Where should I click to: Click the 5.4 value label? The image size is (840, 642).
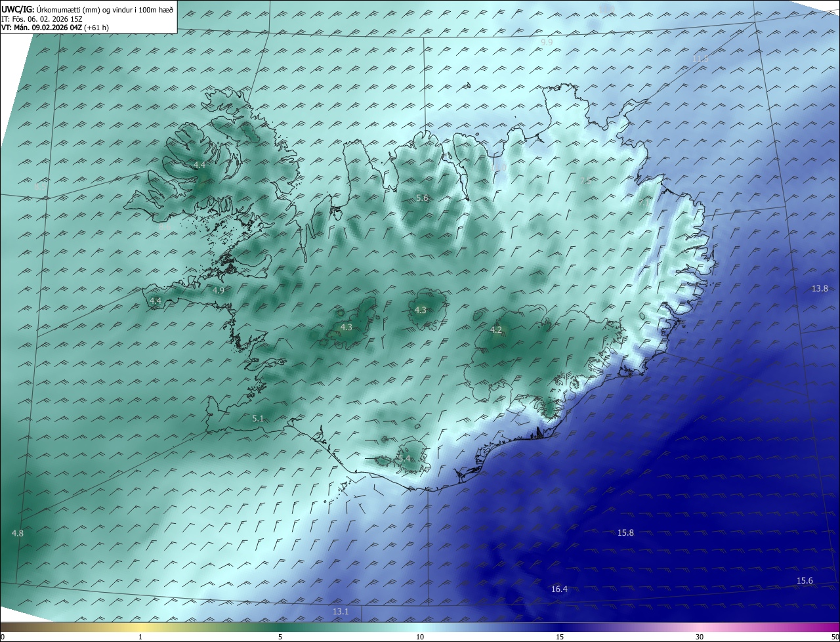click(x=405, y=459)
